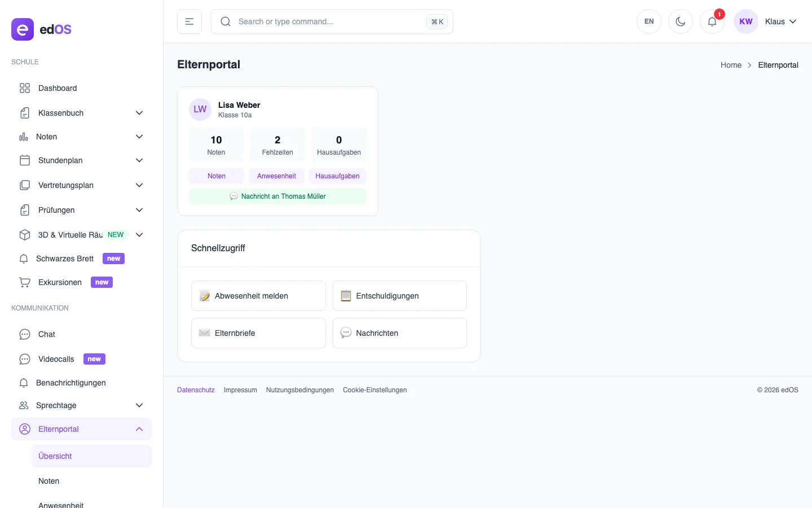Open the Übersicht submenu item
This screenshot has width=812, height=508.
[x=55, y=456]
